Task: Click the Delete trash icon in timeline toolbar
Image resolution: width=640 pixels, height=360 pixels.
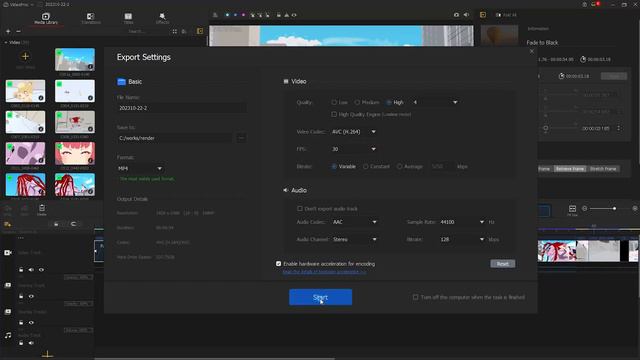Action: (x=42, y=210)
